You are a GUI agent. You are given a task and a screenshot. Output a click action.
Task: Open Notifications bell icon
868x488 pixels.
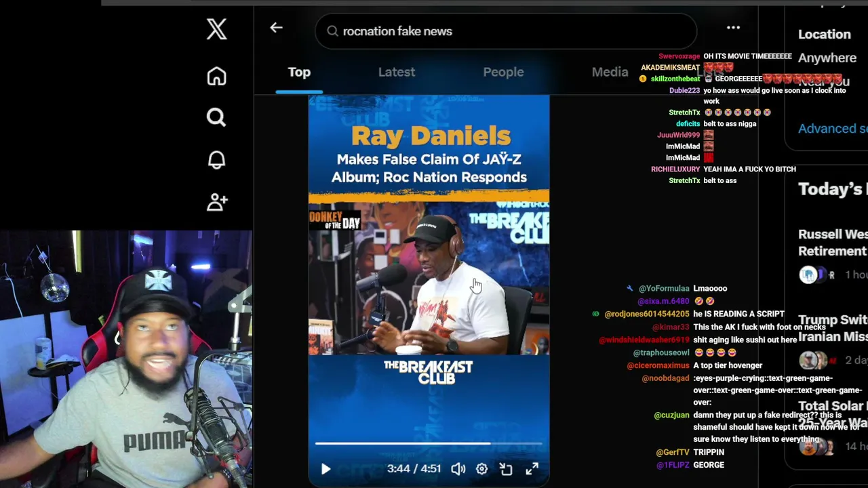(217, 159)
